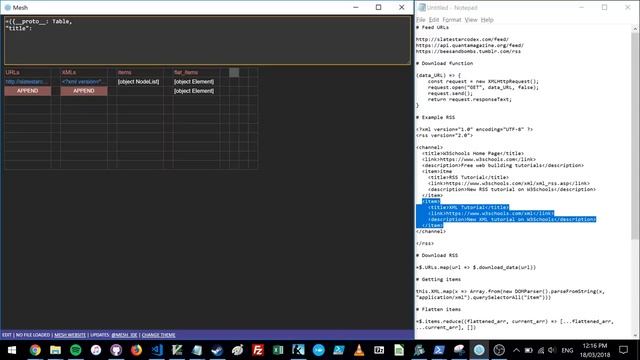Open Google Chrome from the taskbar

[35, 350]
